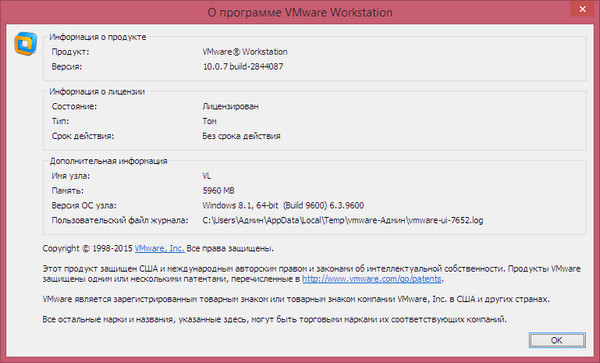Click the VMware Workstation logo icon
The height and width of the screenshot is (363, 600).
click(x=26, y=44)
